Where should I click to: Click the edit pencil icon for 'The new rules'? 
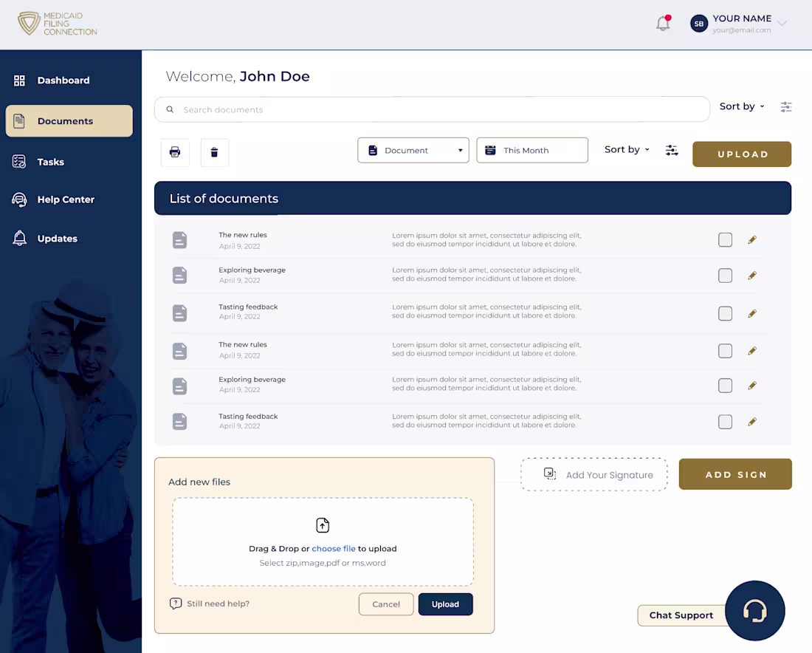[752, 239]
